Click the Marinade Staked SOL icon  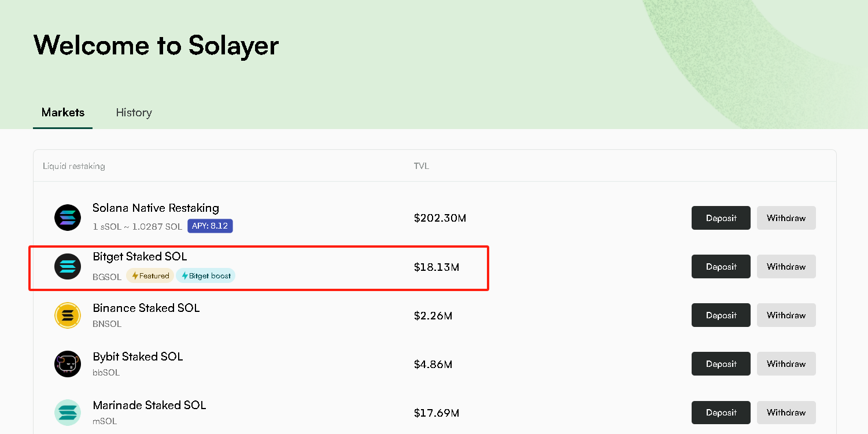68,413
